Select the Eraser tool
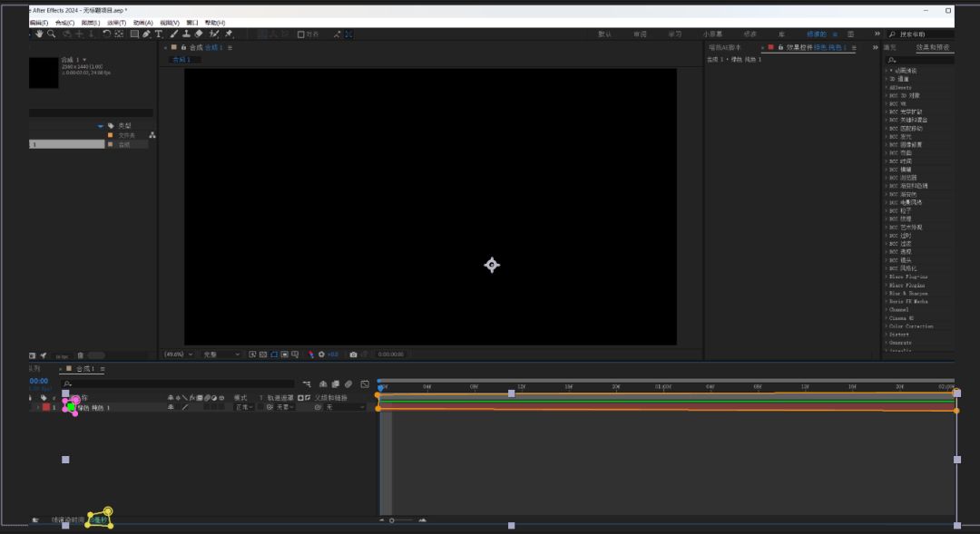 click(199, 34)
